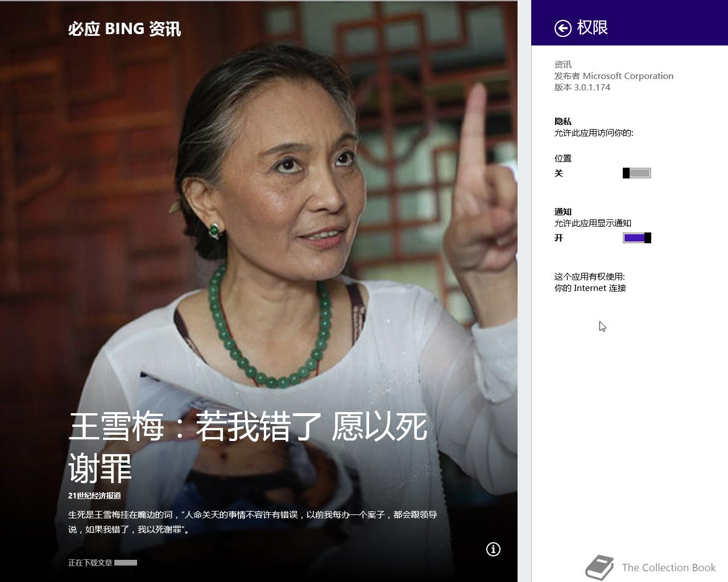
Task: Click the 权限 panel header title
Action: [x=592, y=28]
